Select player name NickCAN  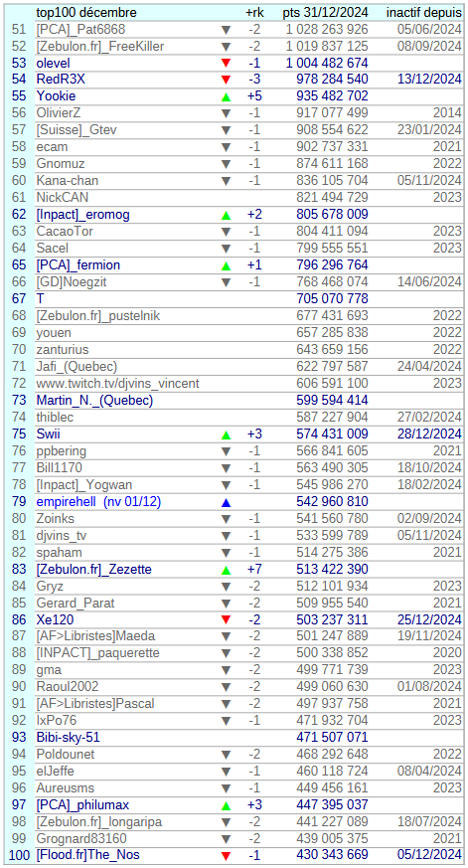62,198
